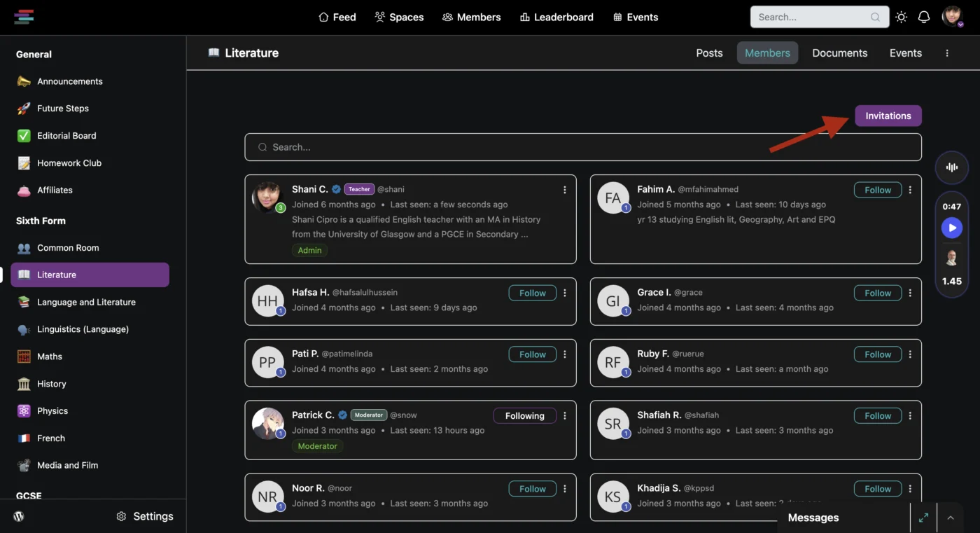Screen dimensions: 980x533
Task: Open Literature space more options menu
Action: tap(947, 53)
